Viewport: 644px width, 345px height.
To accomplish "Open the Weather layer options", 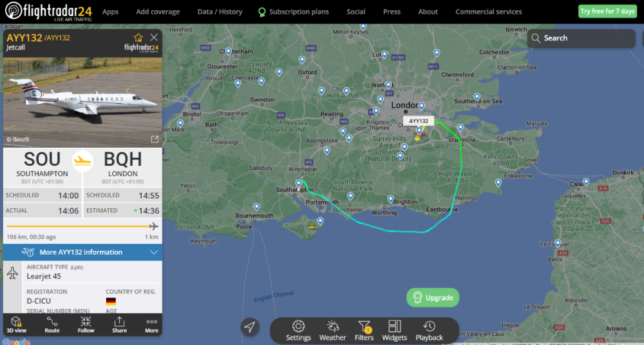I will pyautogui.click(x=332, y=331).
